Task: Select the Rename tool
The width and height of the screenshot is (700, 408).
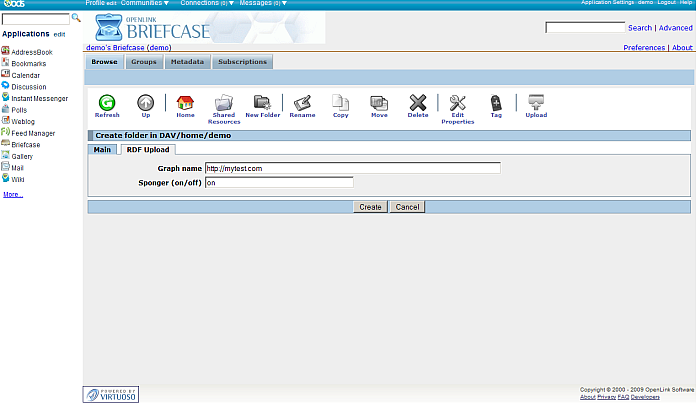Action: pyautogui.click(x=302, y=102)
